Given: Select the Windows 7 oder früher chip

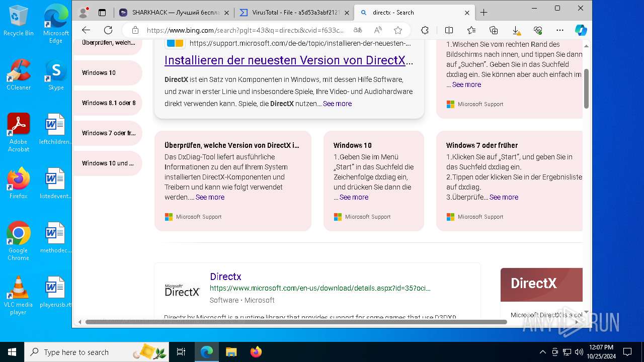Looking at the screenshot, I should [108, 133].
